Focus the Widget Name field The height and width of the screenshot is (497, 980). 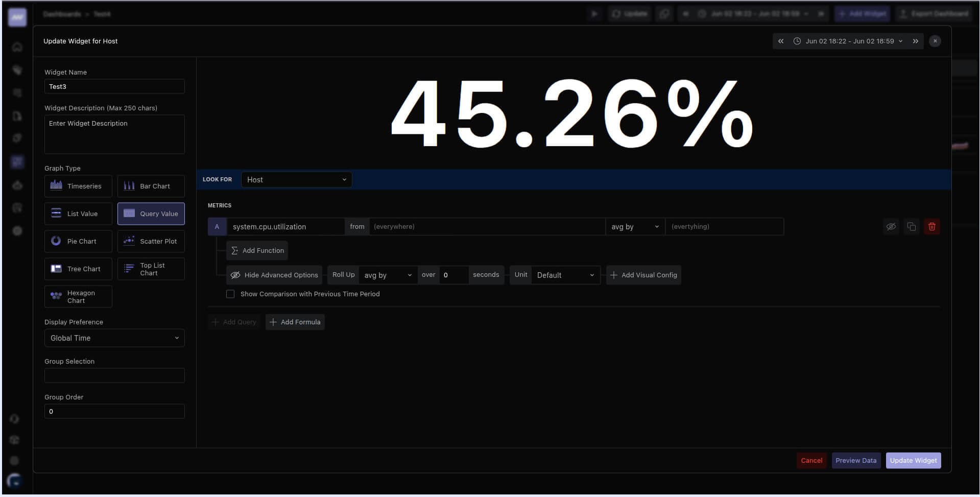[x=114, y=86]
